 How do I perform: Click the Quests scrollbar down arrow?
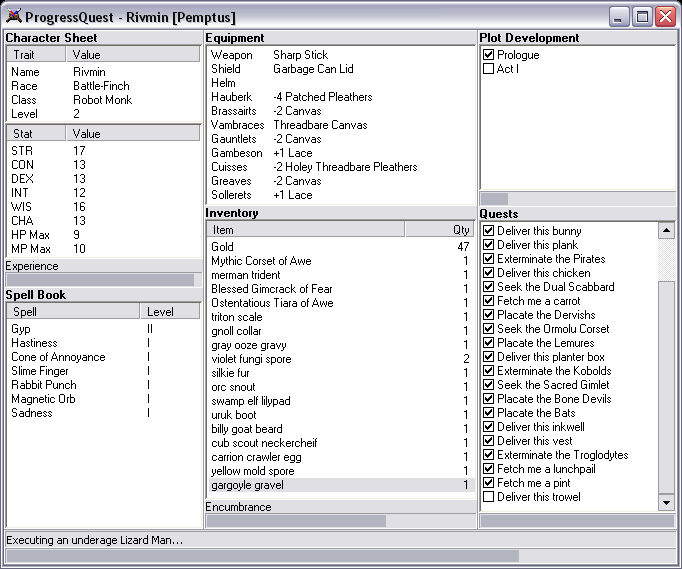coord(666,502)
